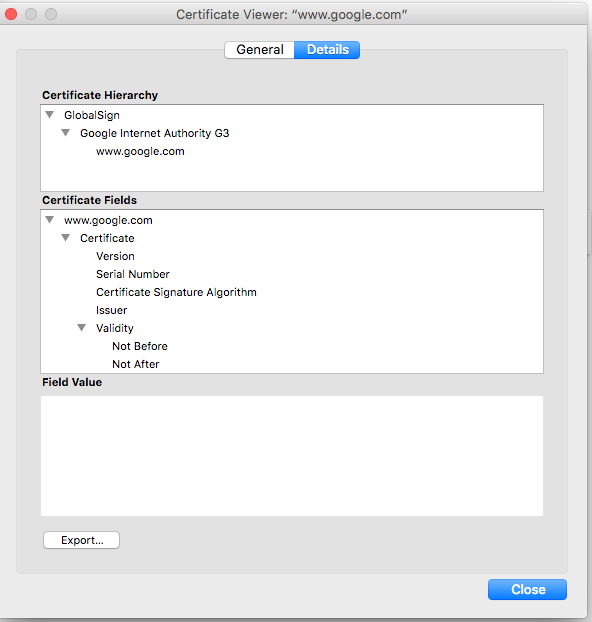Viewport: 592px width, 622px height.
Task: Select the Serial Number field
Action: pos(133,274)
